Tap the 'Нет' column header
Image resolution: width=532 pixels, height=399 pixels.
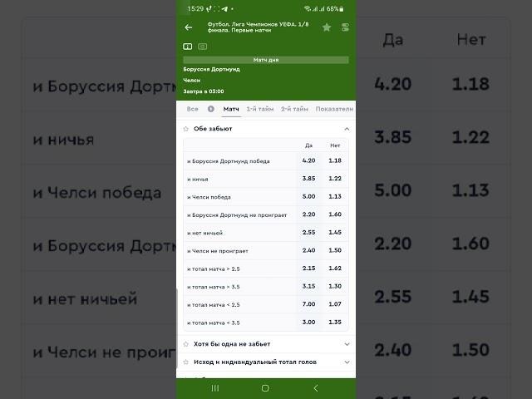tap(335, 145)
